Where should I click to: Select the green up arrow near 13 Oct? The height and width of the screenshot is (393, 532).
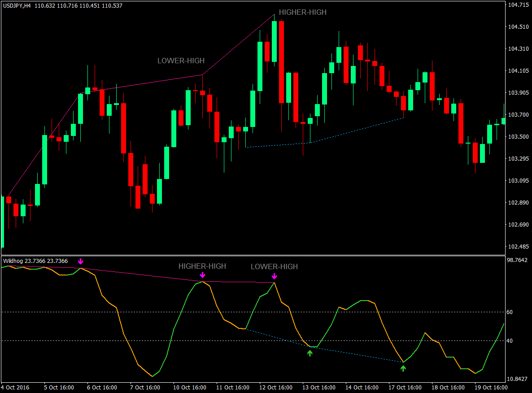coord(310,354)
